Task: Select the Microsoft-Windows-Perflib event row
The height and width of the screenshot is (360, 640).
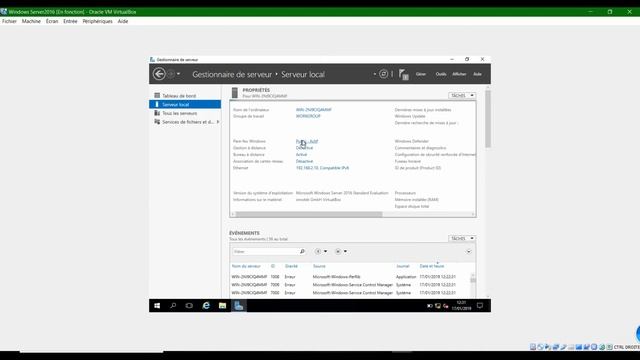Action: [x=350, y=277]
